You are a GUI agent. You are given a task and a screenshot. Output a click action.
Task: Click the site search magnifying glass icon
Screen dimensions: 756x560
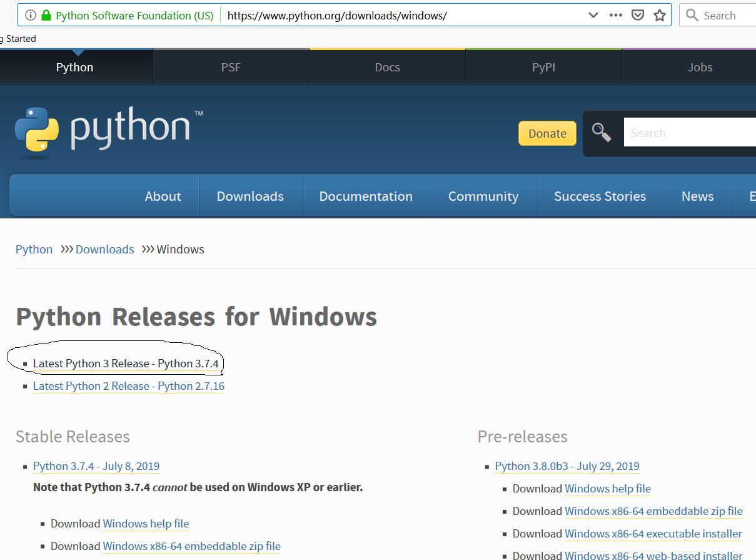[602, 132]
